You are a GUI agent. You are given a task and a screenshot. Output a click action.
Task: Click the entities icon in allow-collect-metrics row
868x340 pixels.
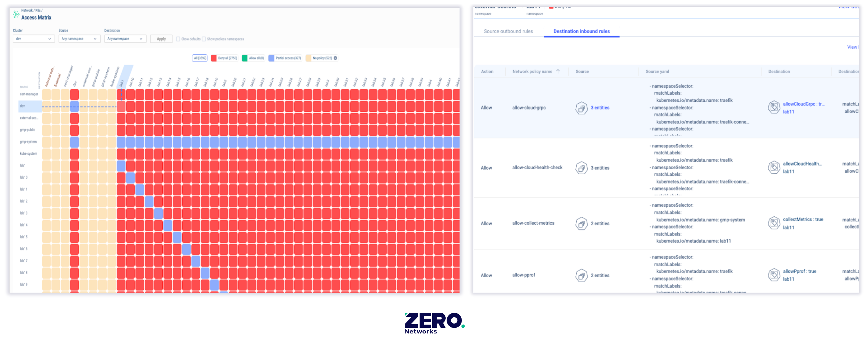click(x=581, y=223)
